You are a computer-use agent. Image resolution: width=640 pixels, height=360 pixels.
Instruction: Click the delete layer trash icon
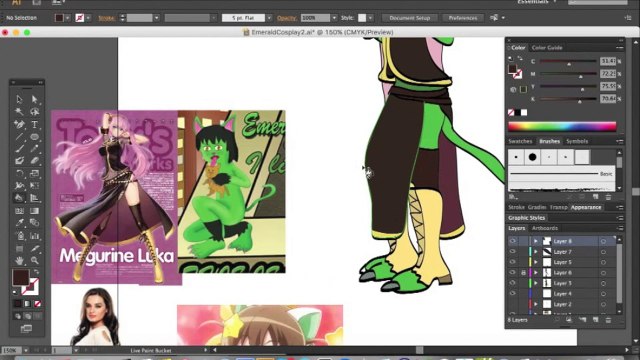click(608, 320)
